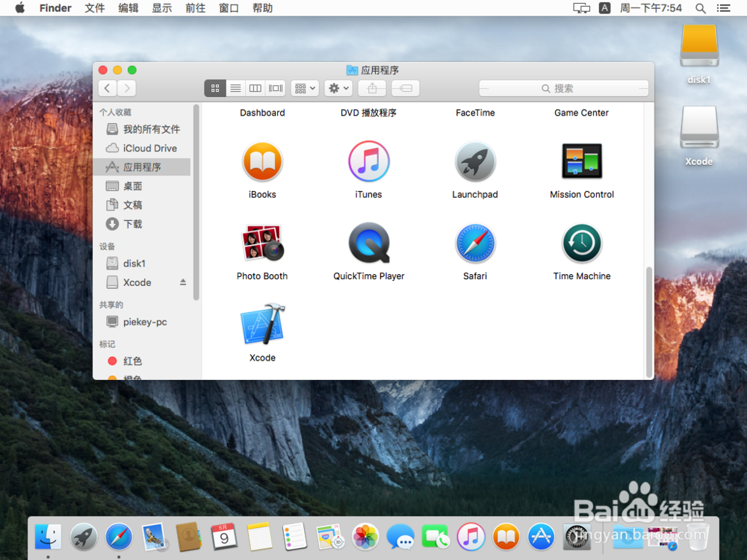The image size is (747, 560).
Task: Open the 前往 menu
Action: pyautogui.click(x=195, y=8)
